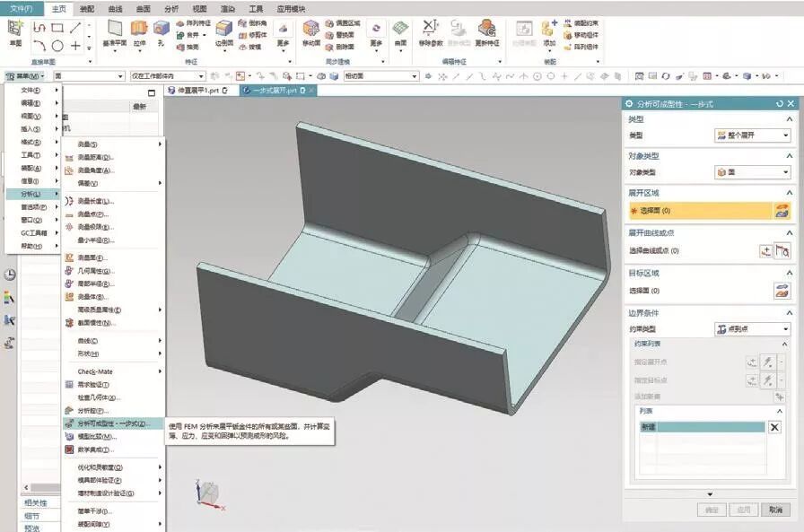Open the 类型 dropdown showing 整个展开
The image size is (804, 532).
pos(752,135)
